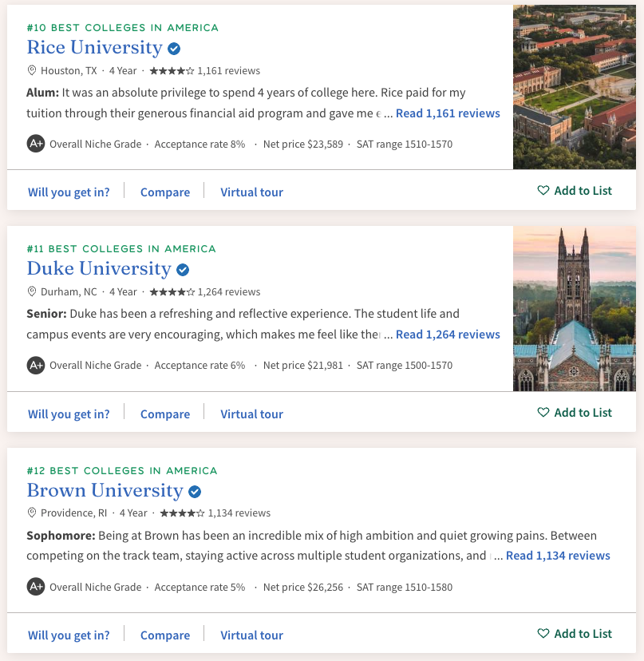Click 'SAT range 1510-1580' text
This screenshot has width=644, height=661.
[405, 588]
